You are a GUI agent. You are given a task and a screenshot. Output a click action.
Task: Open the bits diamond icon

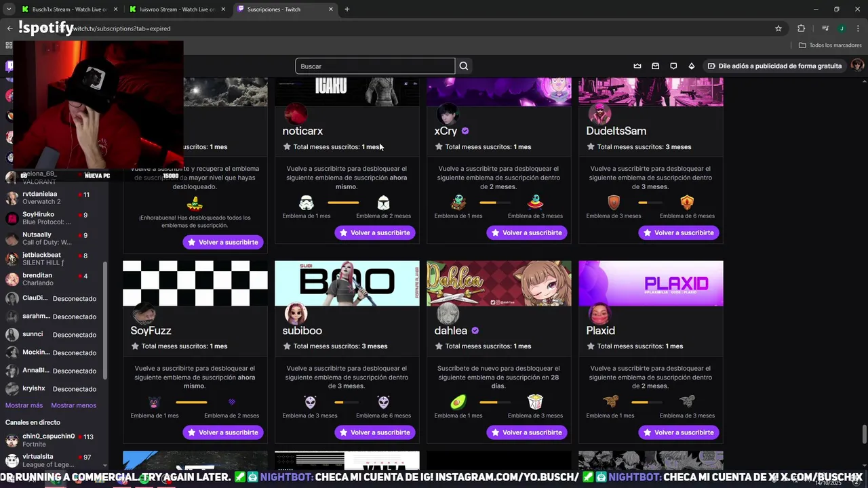(691, 66)
